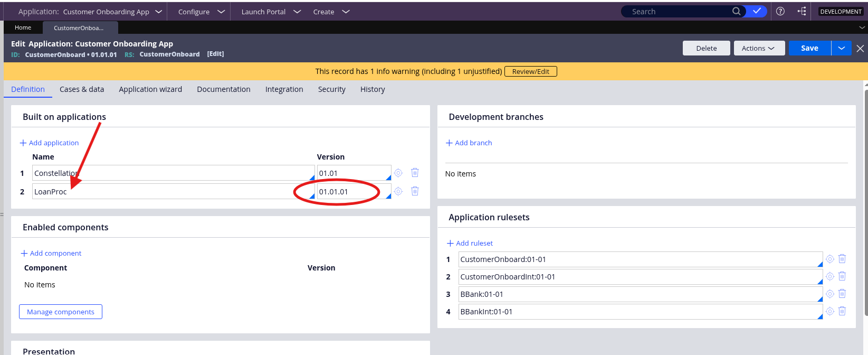Viewport: 868px width, 355px height.
Task: Delete the BBankInt:01-01 ruleset row
Action: [x=842, y=311]
